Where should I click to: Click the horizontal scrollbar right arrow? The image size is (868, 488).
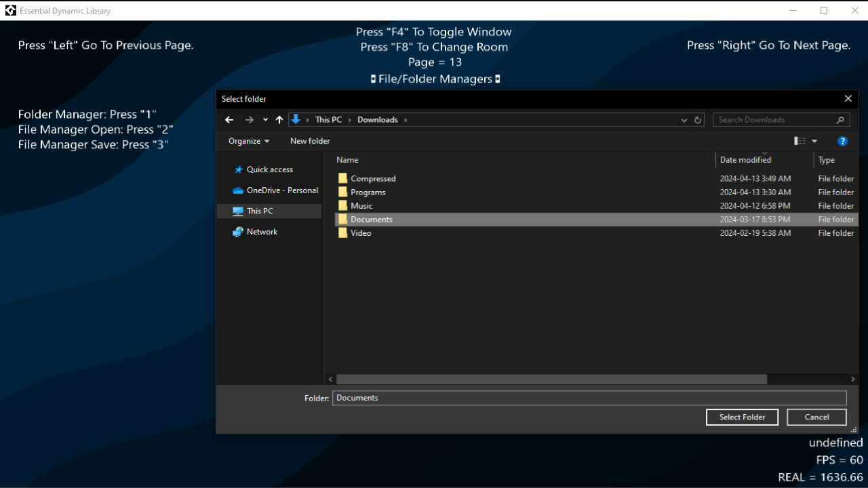click(852, 379)
